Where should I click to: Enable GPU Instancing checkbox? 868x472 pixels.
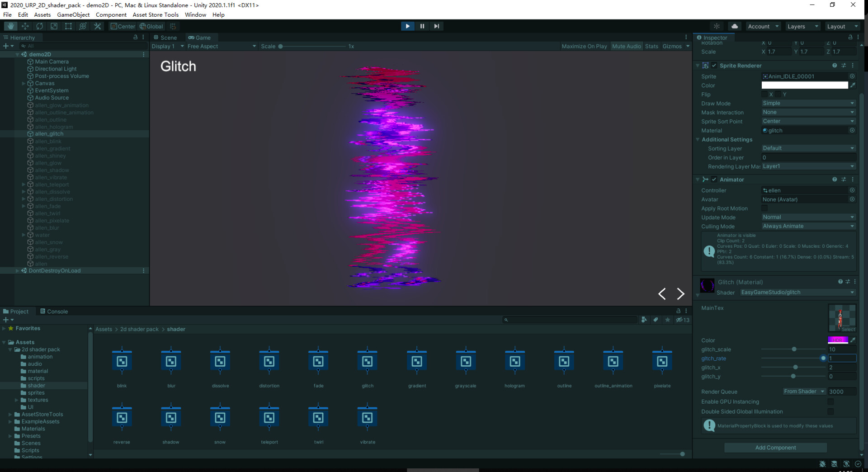coord(830,401)
